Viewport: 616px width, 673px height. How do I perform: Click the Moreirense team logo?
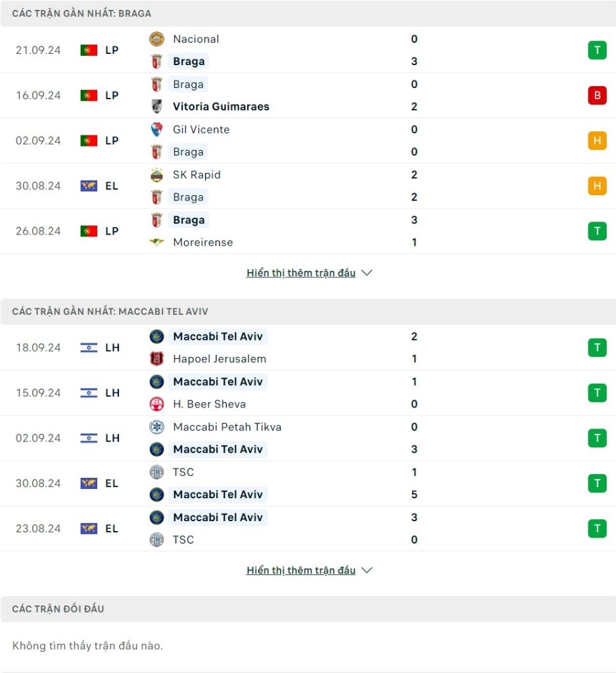(156, 243)
